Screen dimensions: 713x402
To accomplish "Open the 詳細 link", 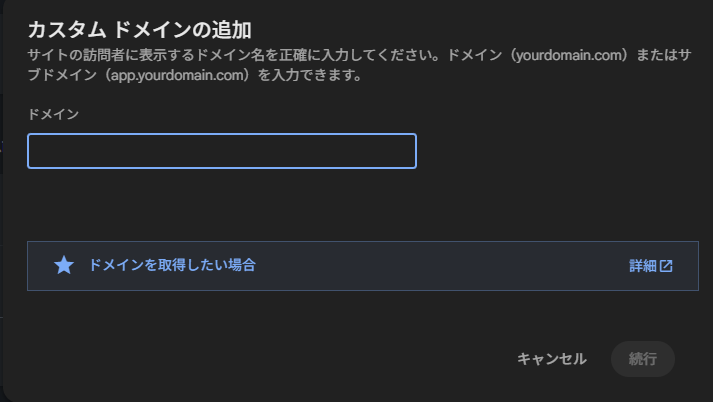I will [x=643, y=266].
